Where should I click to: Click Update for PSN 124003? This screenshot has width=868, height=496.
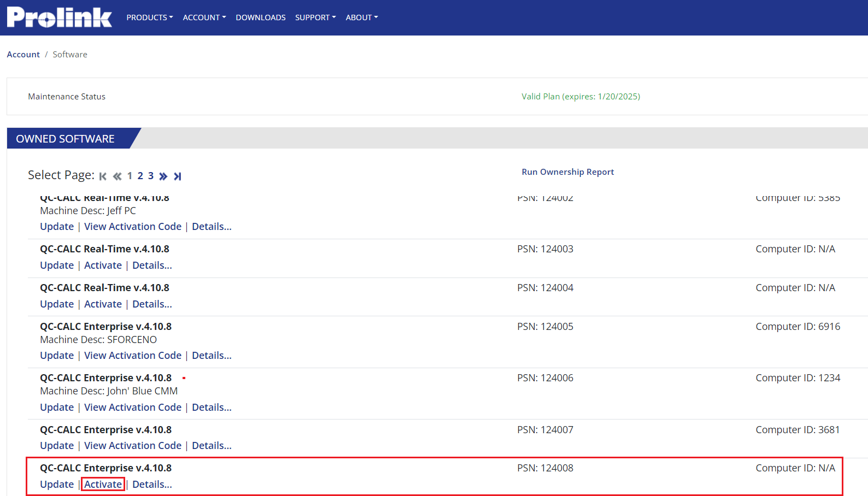tap(57, 265)
